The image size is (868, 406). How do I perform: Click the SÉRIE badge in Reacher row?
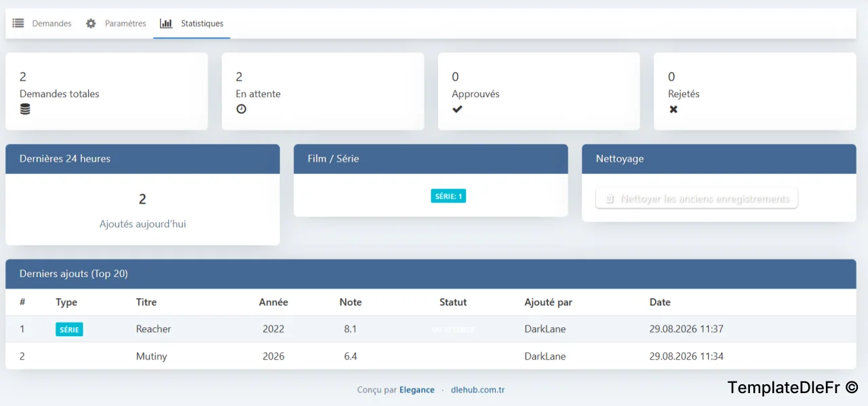[x=69, y=329]
